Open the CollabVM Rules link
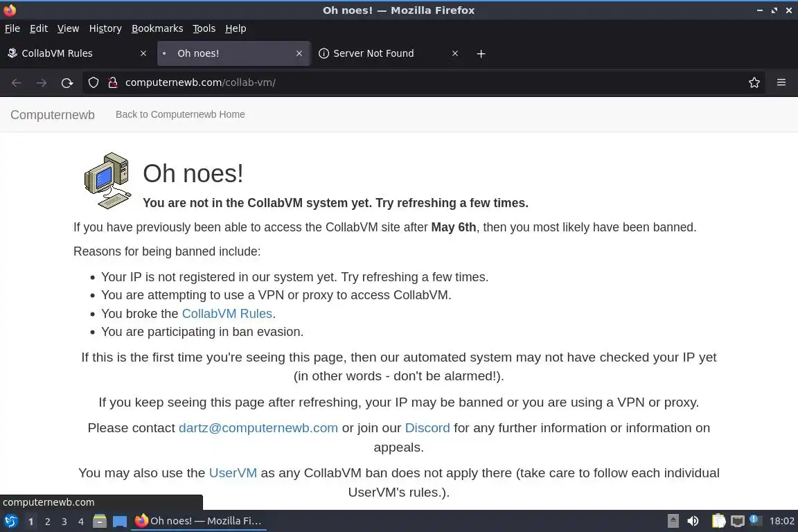The width and height of the screenshot is (798, 532). (x=227, y=314)
